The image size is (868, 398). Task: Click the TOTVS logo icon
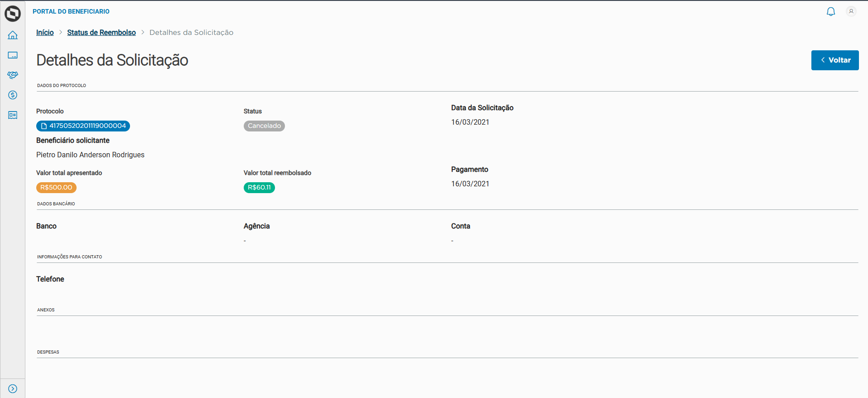pyautogui.click(x=13, y=14)
